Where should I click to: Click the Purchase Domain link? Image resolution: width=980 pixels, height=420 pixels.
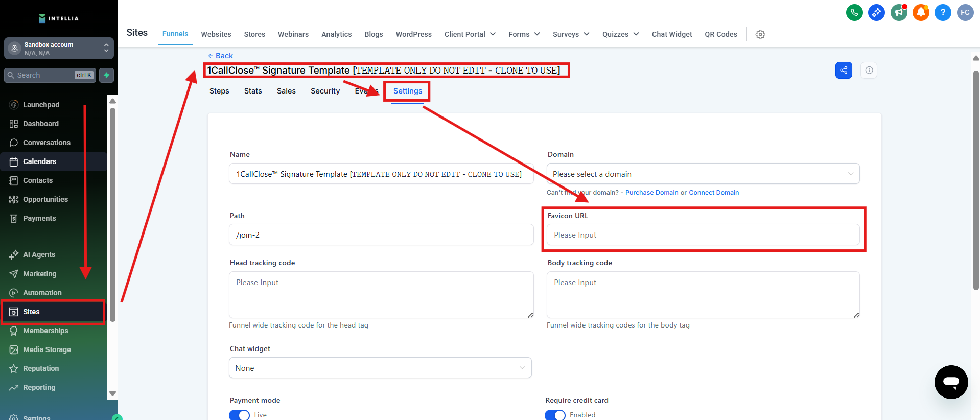pos(651,193)
